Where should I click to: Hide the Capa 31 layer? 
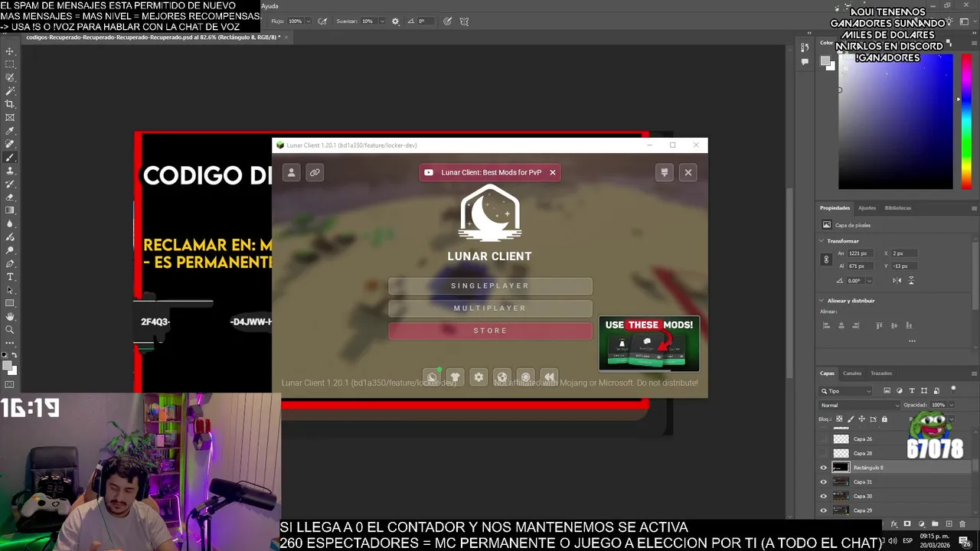click(824, 482)
